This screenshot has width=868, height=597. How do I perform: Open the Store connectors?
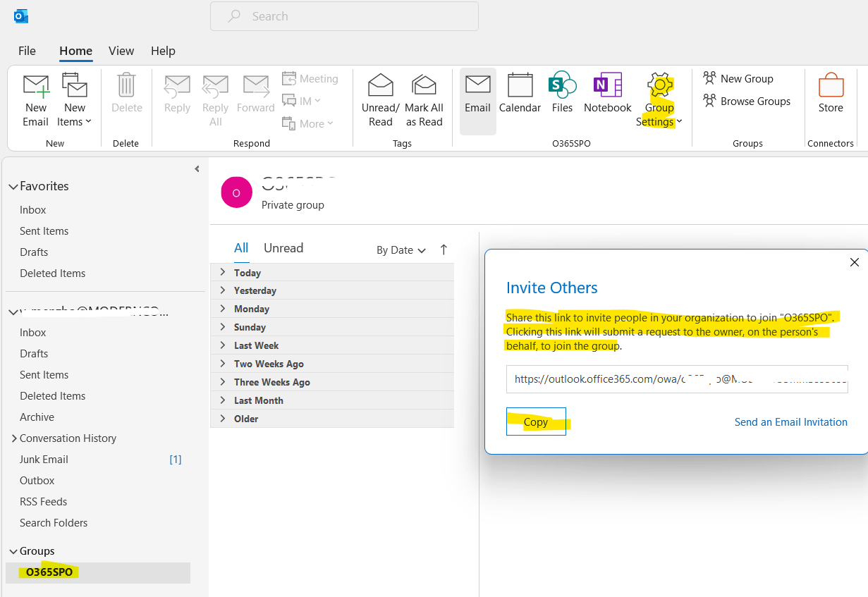(x=831, y=94)
